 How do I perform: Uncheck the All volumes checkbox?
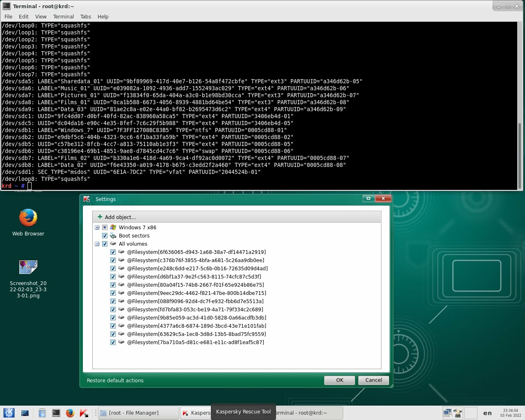[x=105, y=244]
